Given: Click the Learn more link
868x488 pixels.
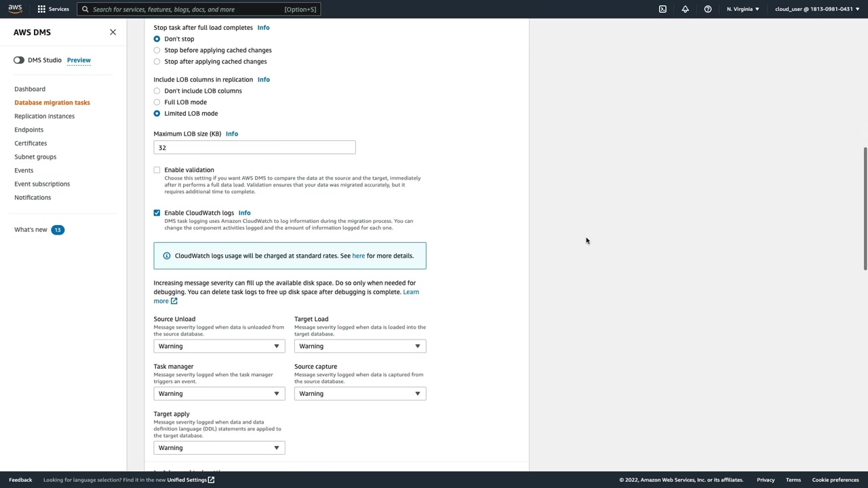Looking at the screenshot, I should (x=411, y=292).
